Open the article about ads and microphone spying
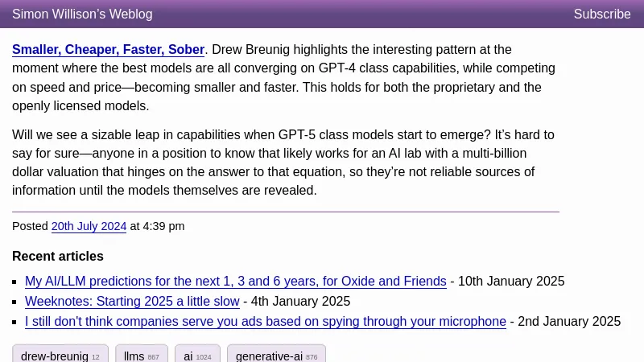 coord(266,322)
